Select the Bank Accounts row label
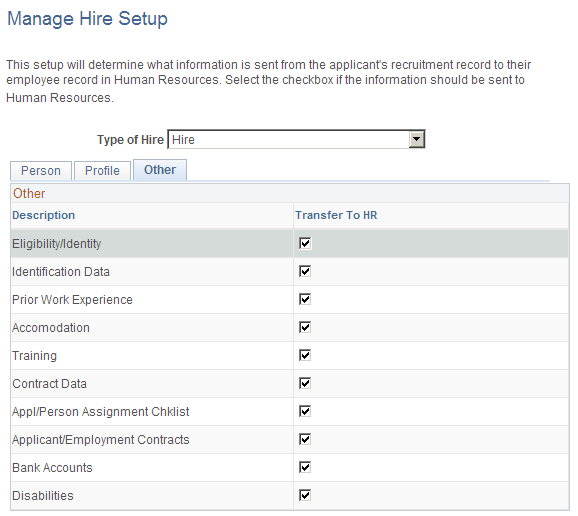The width and height of the screenshot is (578, 516). tap(52, 468)
